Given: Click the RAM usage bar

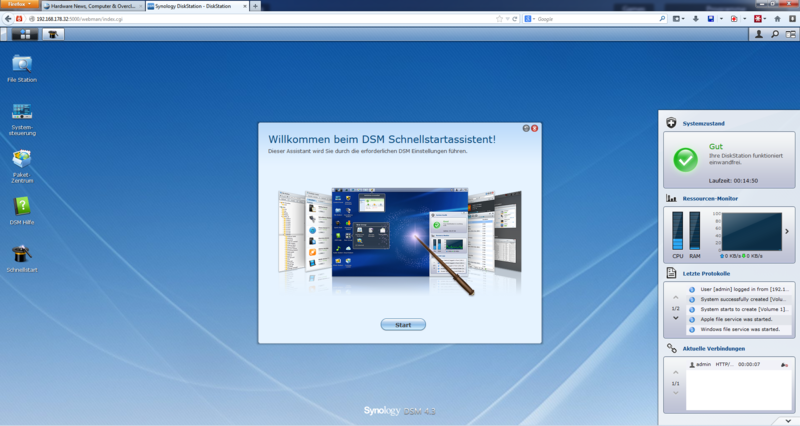Looking at the screenshot, I should [x=694, y=231].
